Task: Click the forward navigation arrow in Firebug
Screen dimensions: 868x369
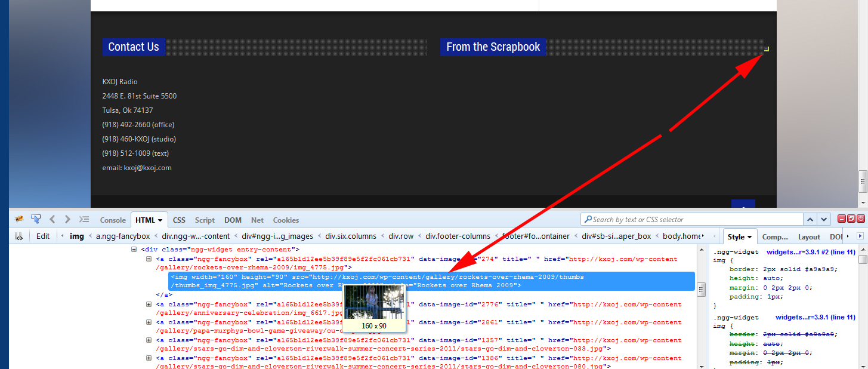Action: pyautogui.click(x=67, y=220)
